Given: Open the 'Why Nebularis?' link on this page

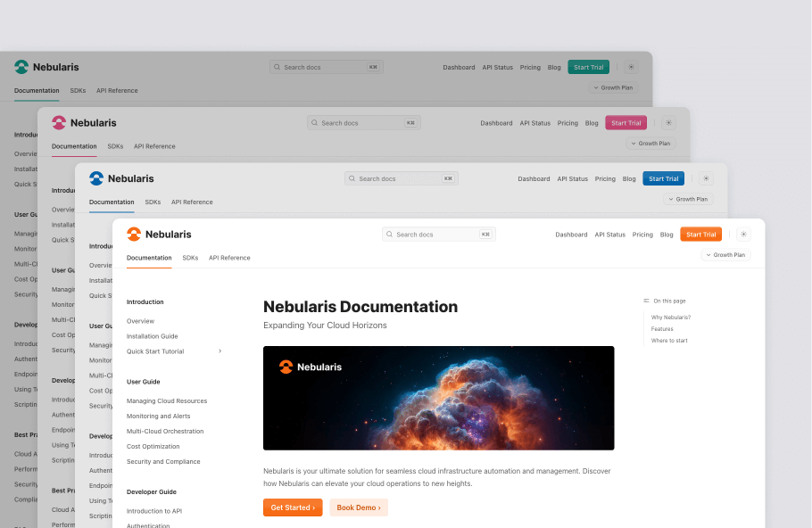Looking at the screenshot, I should pos(670,316).
